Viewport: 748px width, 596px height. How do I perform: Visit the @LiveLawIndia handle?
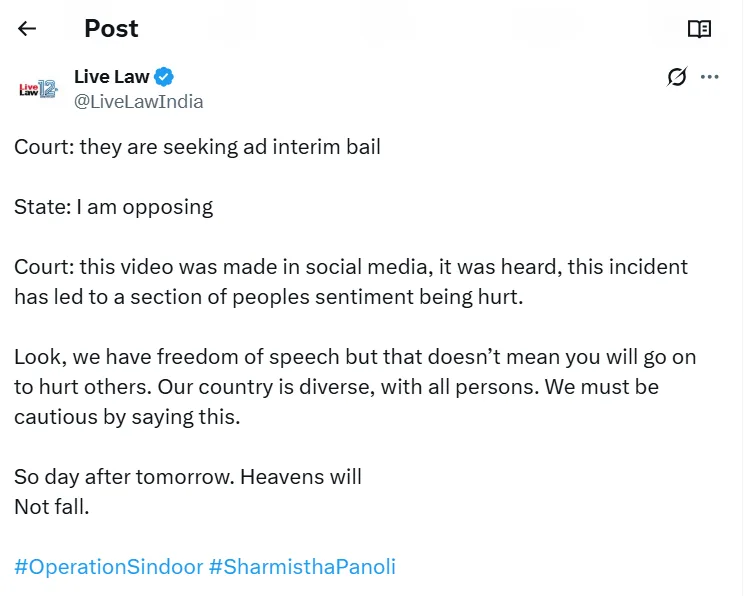pyautogui.click(x=138, y=101)
